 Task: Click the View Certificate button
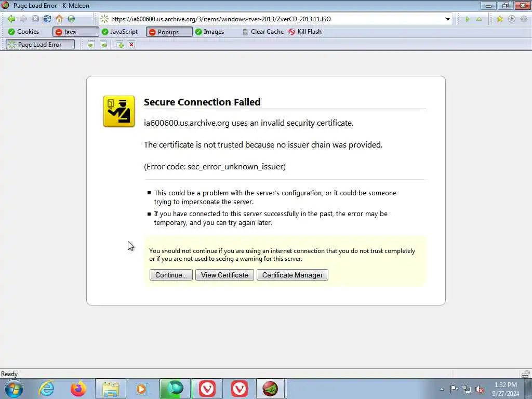click(224, 275)
